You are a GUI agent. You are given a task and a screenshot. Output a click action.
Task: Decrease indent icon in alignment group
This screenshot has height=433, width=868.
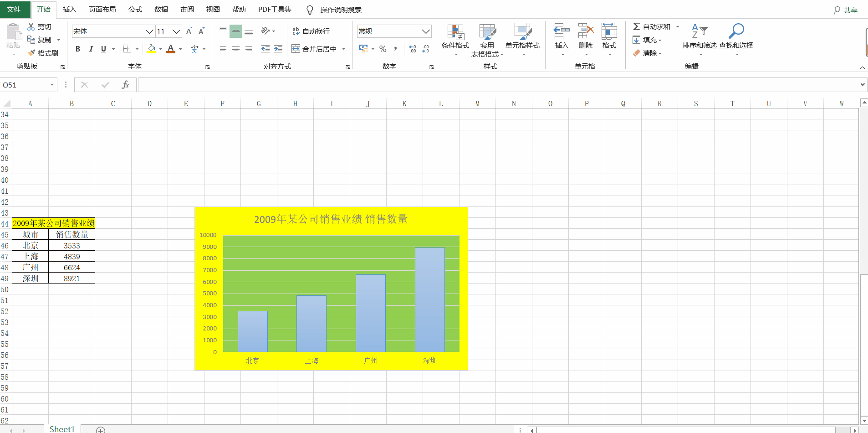[266, 49]
